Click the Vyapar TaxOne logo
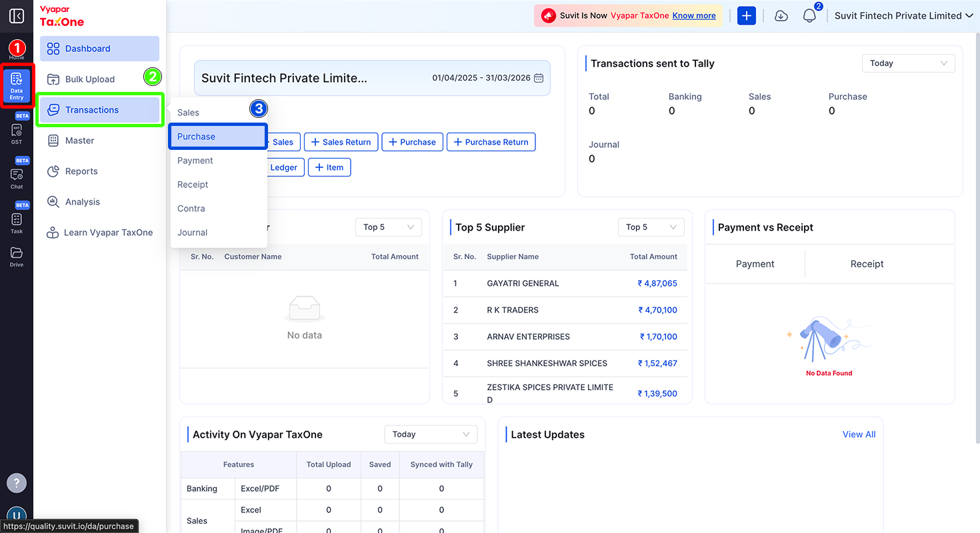Image resolution: width=980 pixels, height=533 pixels. (x=62, y=17)
